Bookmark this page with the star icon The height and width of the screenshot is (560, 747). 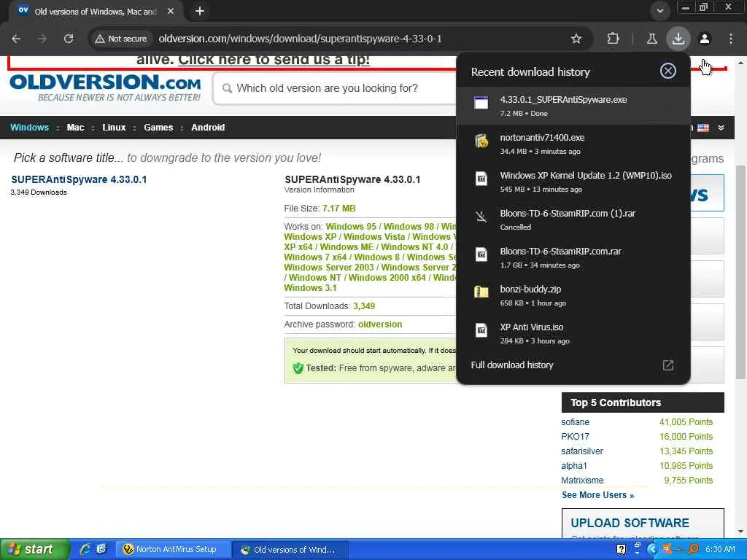click(x=576, y=39)
